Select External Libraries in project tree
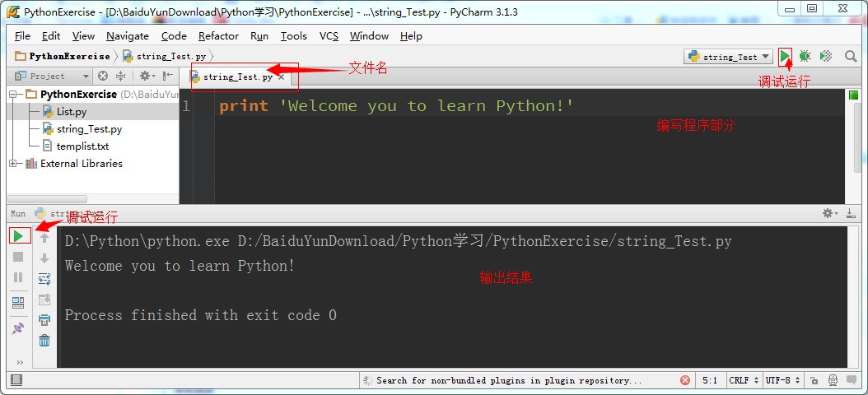This screenshot has width=868, height=395. pos(82,163)
